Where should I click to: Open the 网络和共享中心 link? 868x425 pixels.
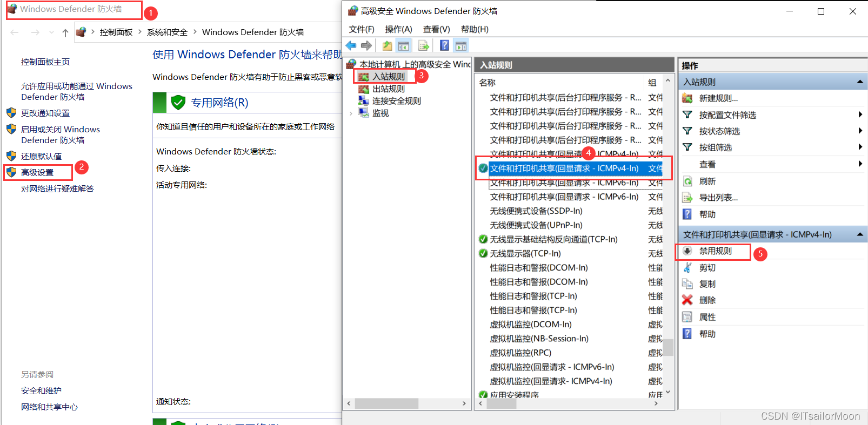[x=49, y=407]
